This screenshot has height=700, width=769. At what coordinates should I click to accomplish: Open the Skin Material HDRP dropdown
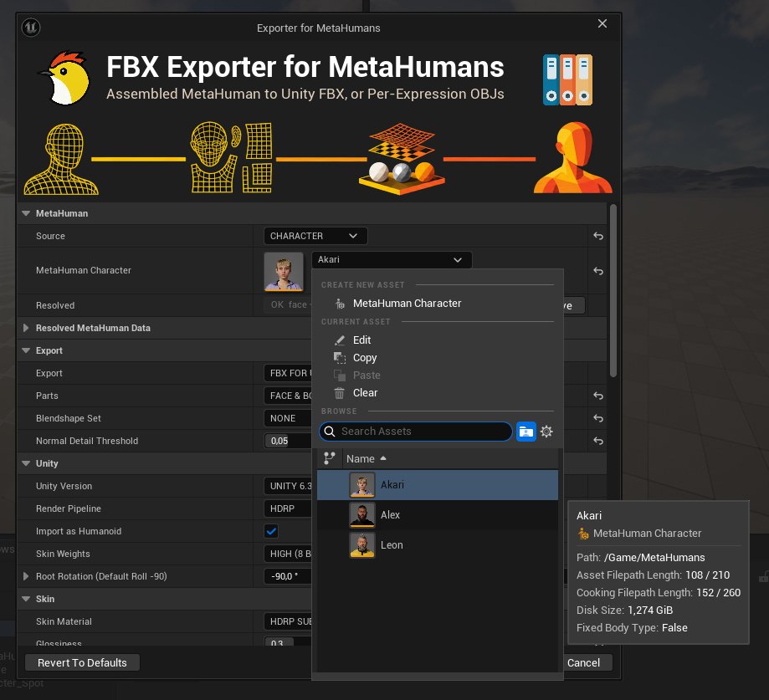point(288,621)
